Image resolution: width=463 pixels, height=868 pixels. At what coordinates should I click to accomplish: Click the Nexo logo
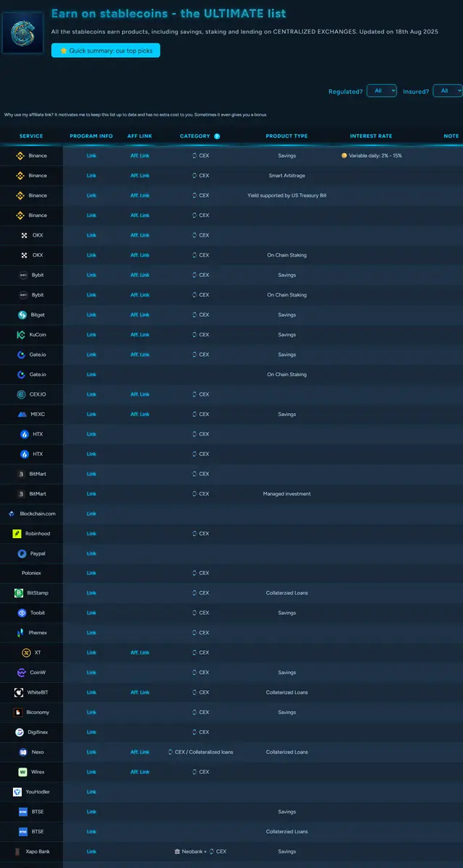click(x=24, y=752)
